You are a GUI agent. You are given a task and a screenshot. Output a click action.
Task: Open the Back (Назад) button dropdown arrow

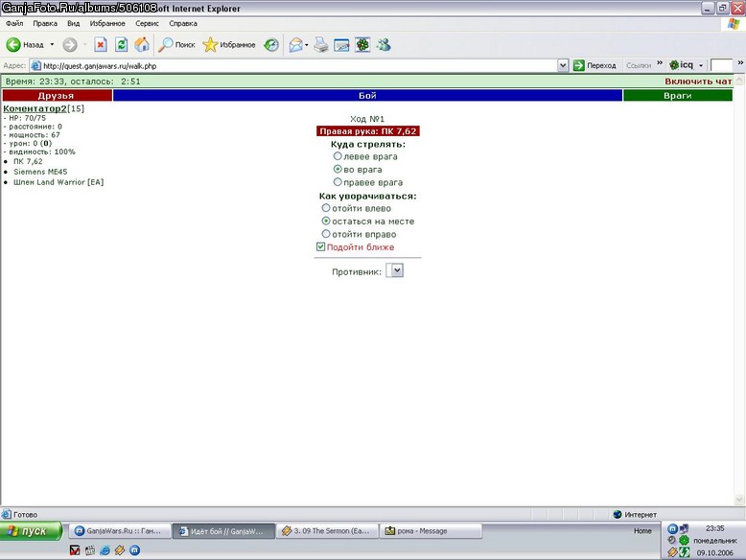(52, 45)
